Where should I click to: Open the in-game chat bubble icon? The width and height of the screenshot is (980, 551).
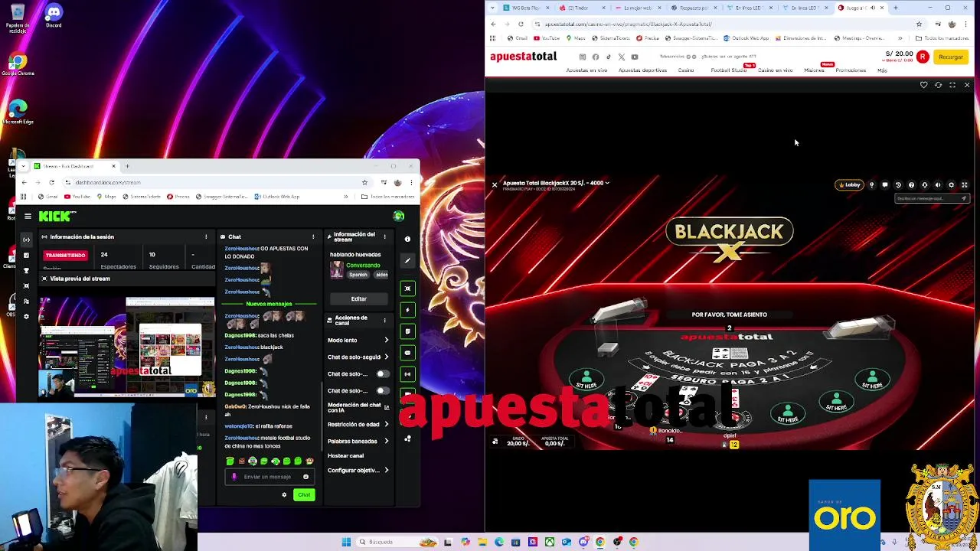pos(885,185)
